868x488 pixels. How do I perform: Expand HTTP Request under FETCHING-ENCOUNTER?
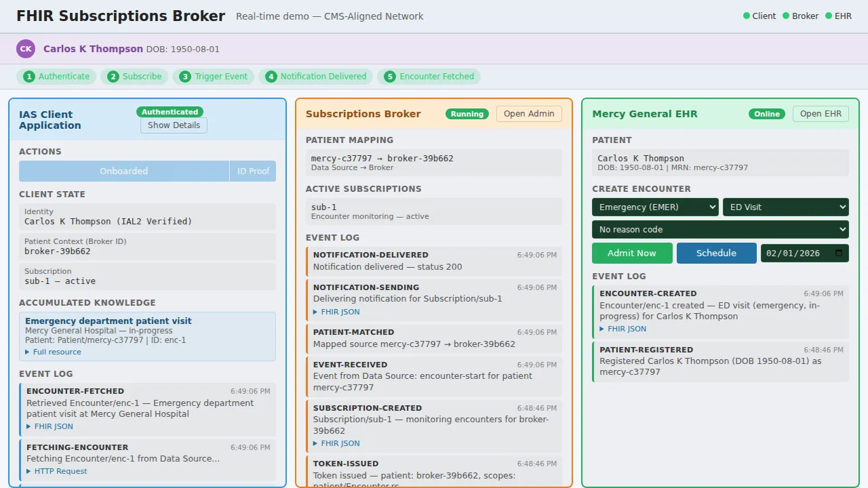(56, 471)
